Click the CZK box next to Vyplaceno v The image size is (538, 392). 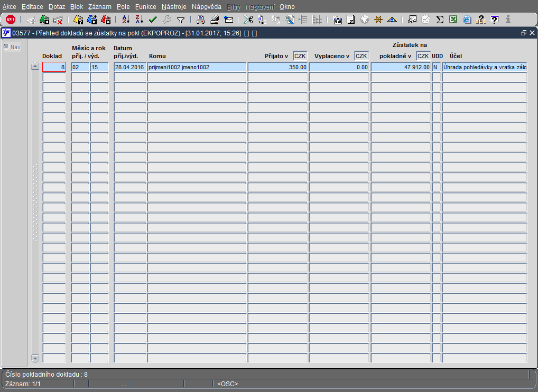coord(361,56)
